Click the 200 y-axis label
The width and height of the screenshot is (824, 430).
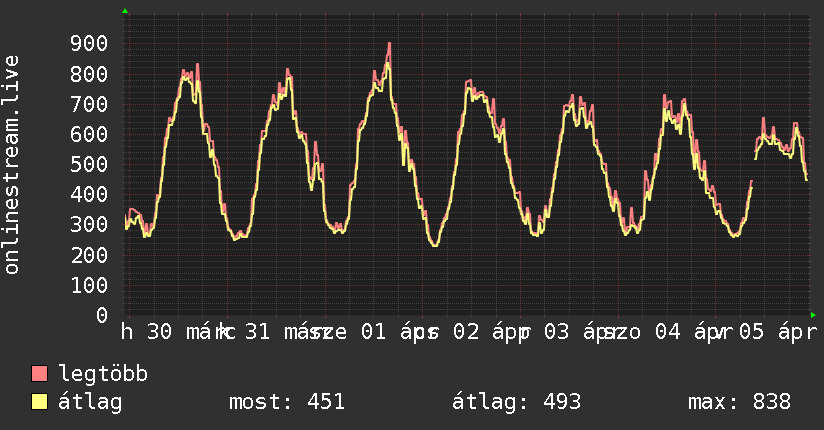89,255
